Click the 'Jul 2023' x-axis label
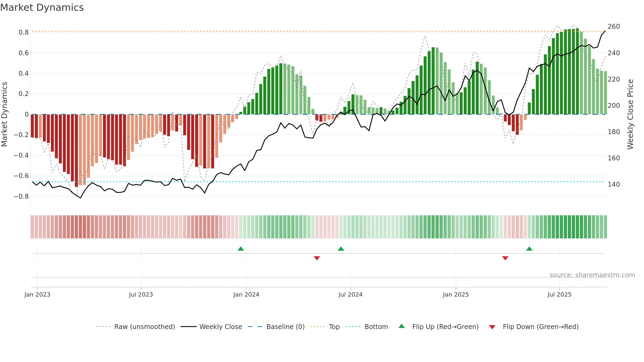Viewport: 644px width, 362px height. (x=141, y=294)
